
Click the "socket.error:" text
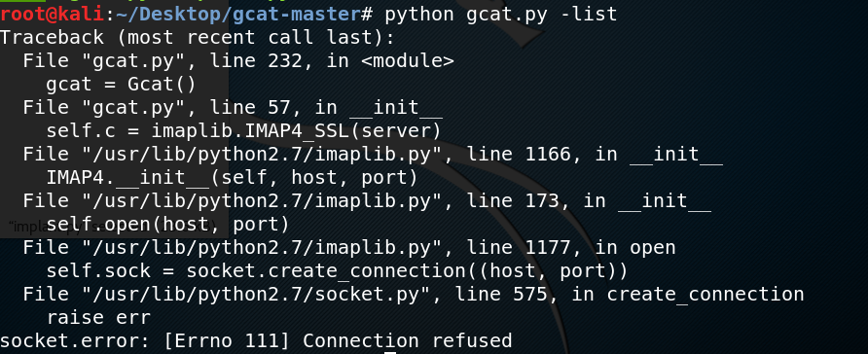point(75,340)
